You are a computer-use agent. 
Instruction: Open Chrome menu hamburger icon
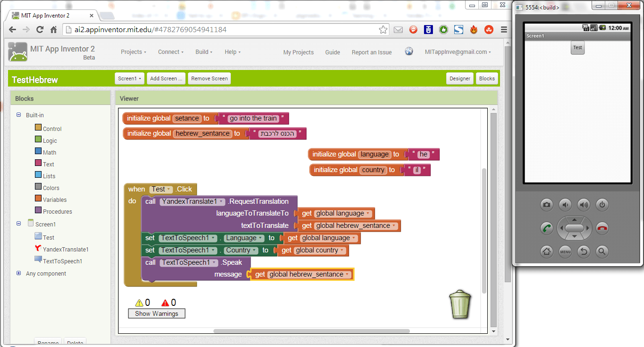pyautogui.click(x=504, y=30)
